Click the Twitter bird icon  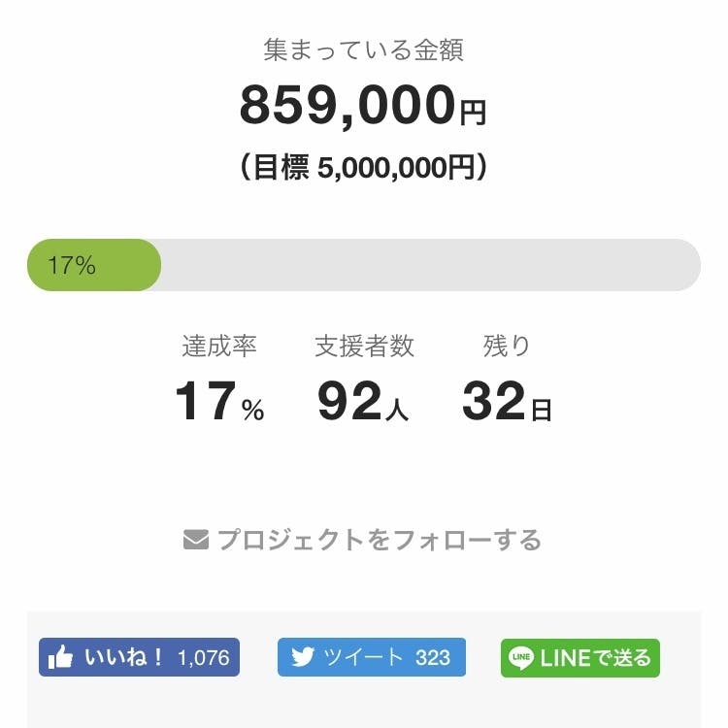(303, 657)
